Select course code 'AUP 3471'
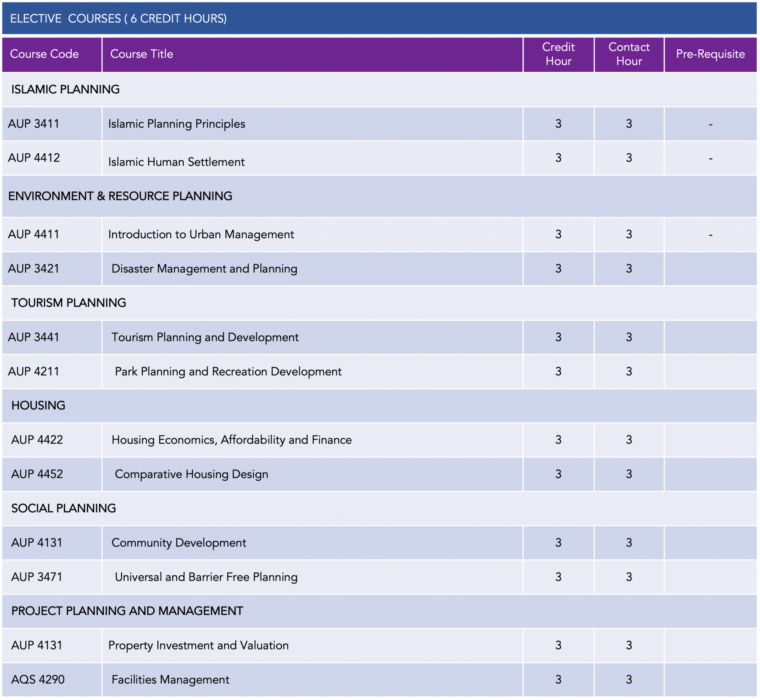 point(37,577)
